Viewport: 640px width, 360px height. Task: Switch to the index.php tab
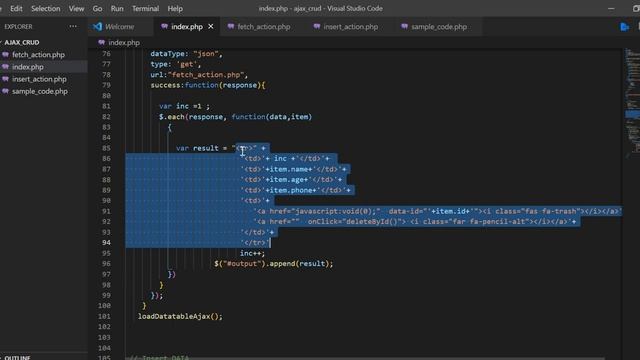pyautogui.click(x=187, y=27)
